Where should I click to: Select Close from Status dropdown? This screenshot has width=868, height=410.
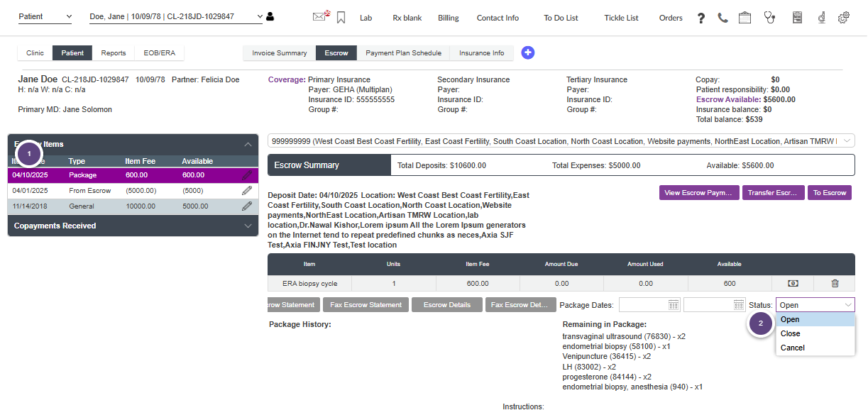point(790,333)
